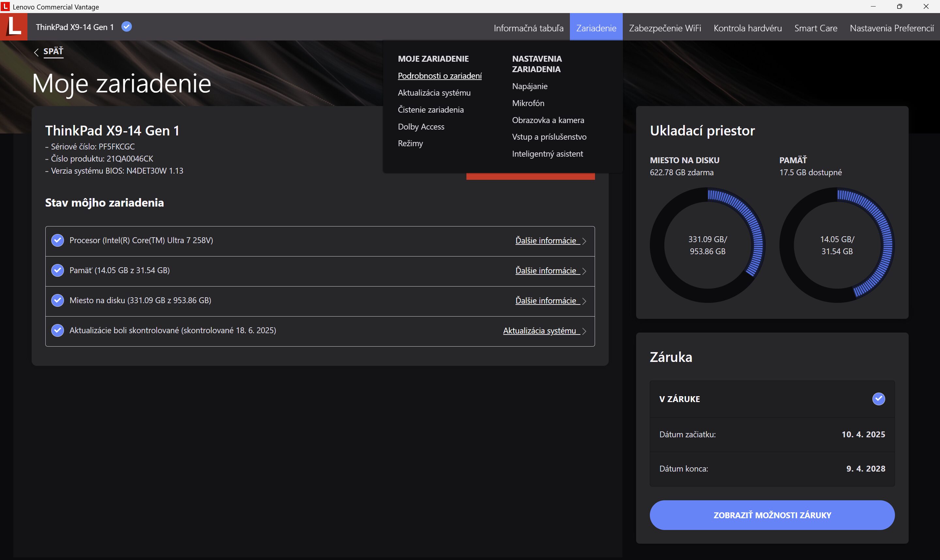Close the Lenovo Commercial Vantage window
940x560 pixels.
[926, 7]
